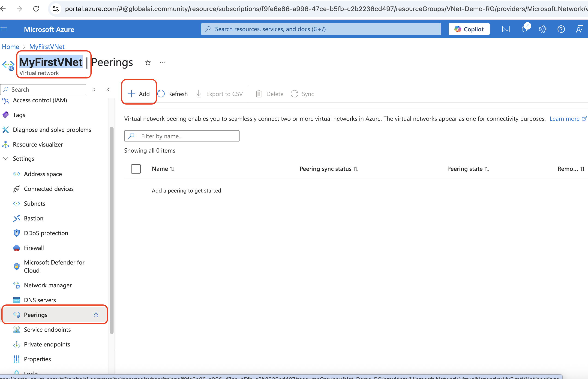588x379 pixels.
Task: Open the more options ellipsis next to Peerings
Action: pyautogui.click(x=163, y=63)
